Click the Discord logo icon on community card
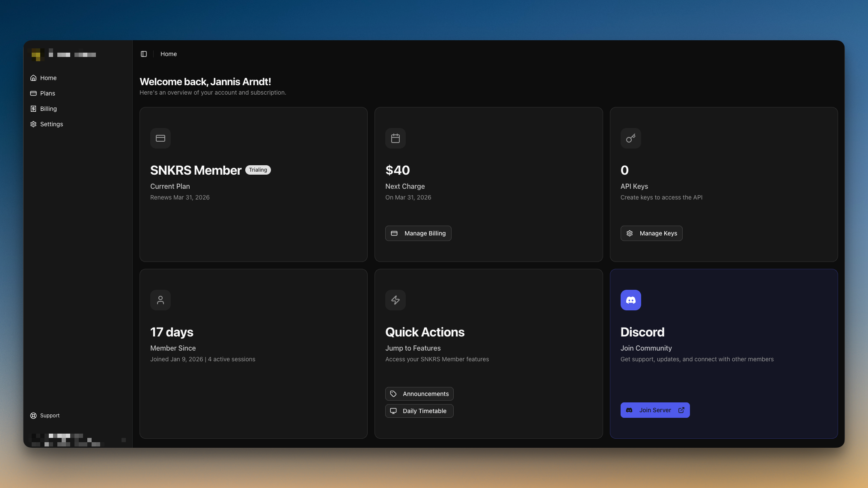 [630, 300]
